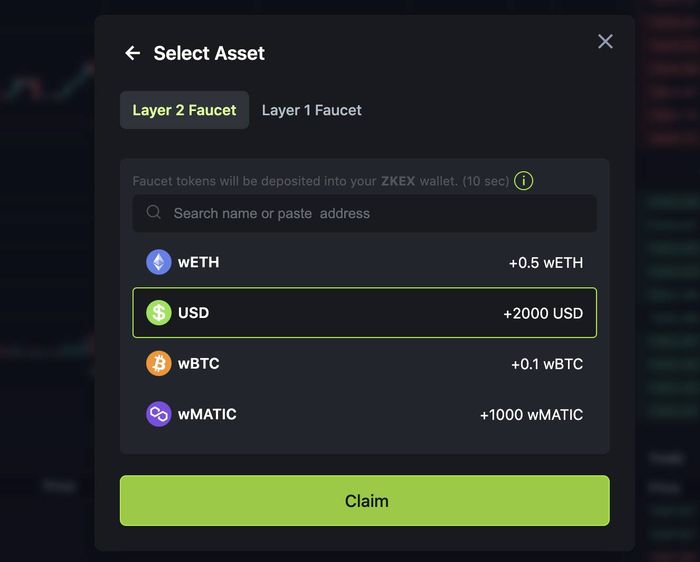The width and height of the screenshot is (700, 562).
Task: Click the purple wMATIC Polygon icon
Action: tap(158, 414)
